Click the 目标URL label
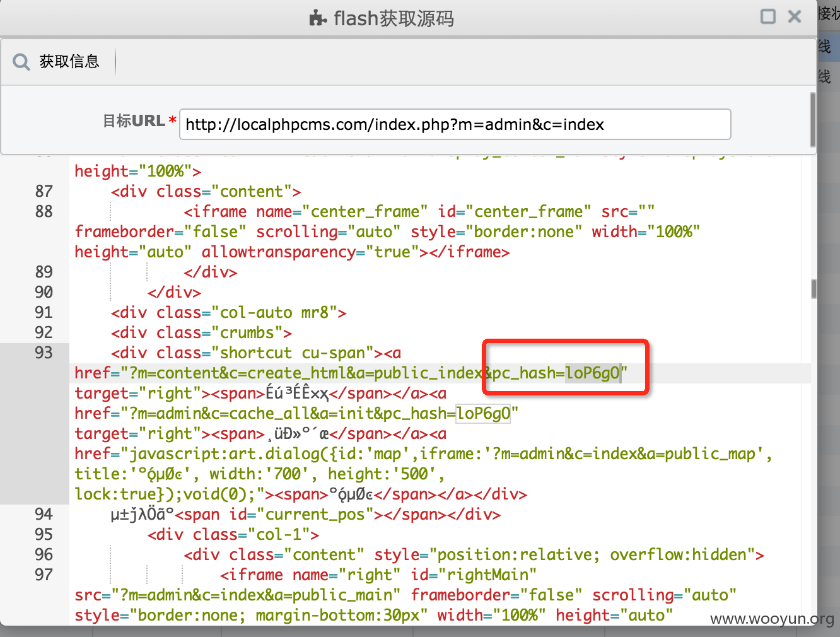This screenshot has height=637, width=840. click(x=134, y=120)
